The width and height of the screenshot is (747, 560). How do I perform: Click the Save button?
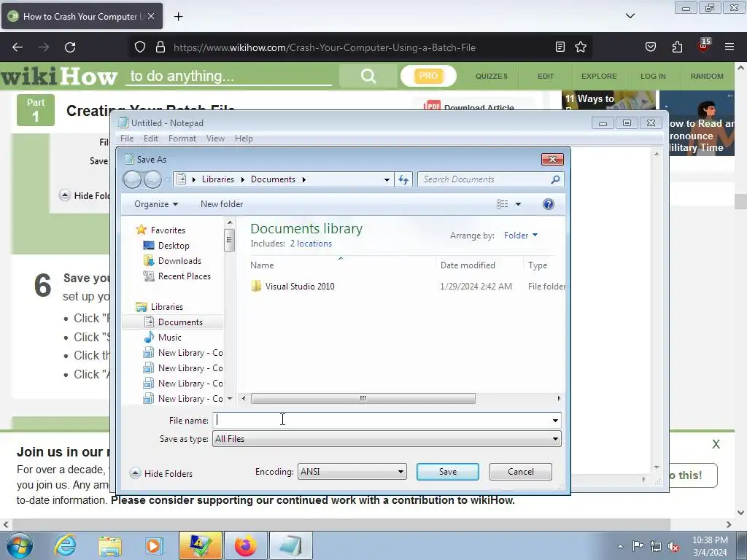coord(447,472)
